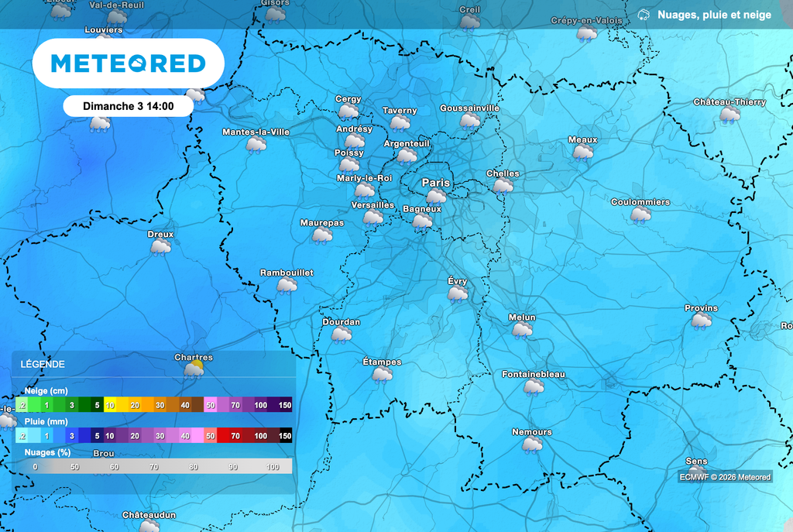The image size is (793, 532).
Task: Click the Dimanche 3 14:00 timestamp
Action: pos(128,105)
